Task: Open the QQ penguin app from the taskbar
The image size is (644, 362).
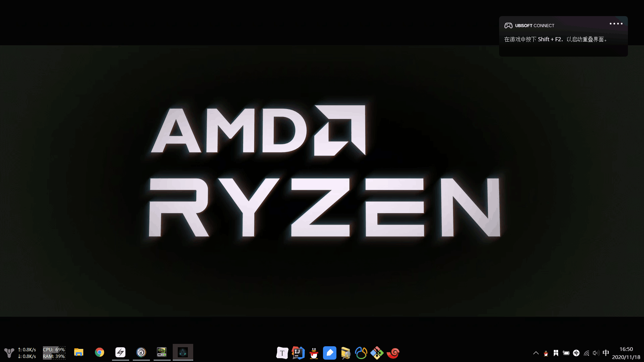Action: click(x=314, y=353)
